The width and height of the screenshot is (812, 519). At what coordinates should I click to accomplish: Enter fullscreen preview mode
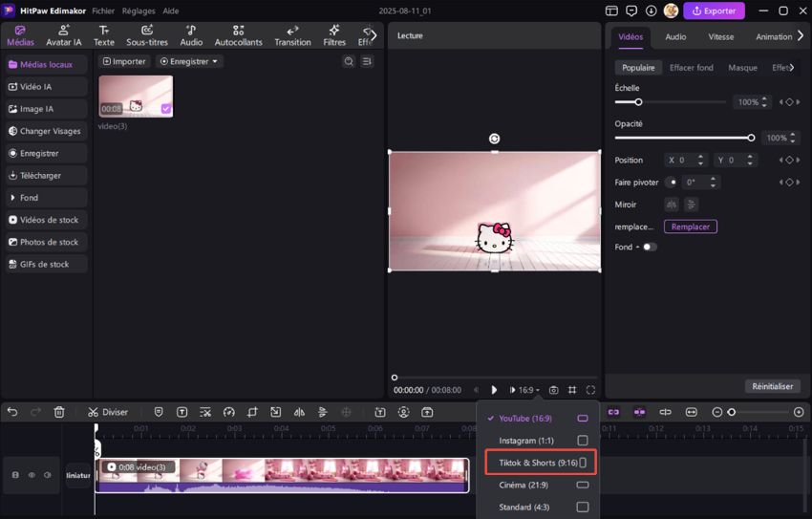pos(590,390)
